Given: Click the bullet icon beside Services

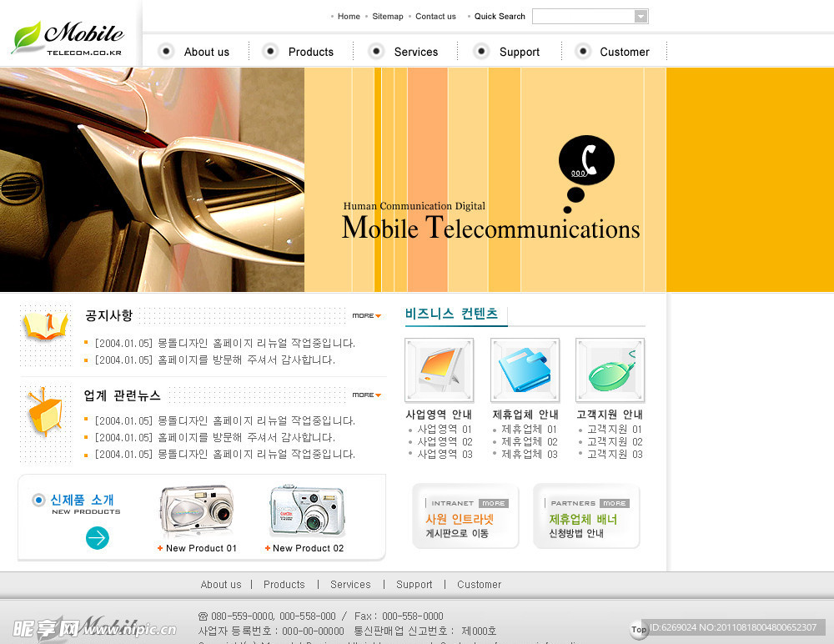Looking at the screenshot, I should (x=376, y=51).
